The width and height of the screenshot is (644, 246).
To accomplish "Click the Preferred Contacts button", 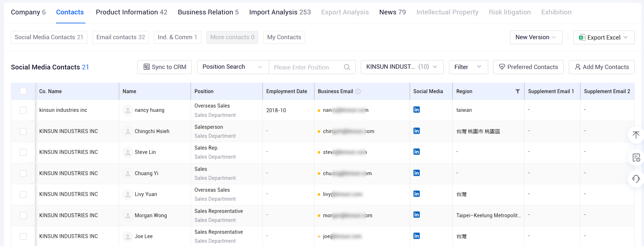I will (x=528, y=67).
